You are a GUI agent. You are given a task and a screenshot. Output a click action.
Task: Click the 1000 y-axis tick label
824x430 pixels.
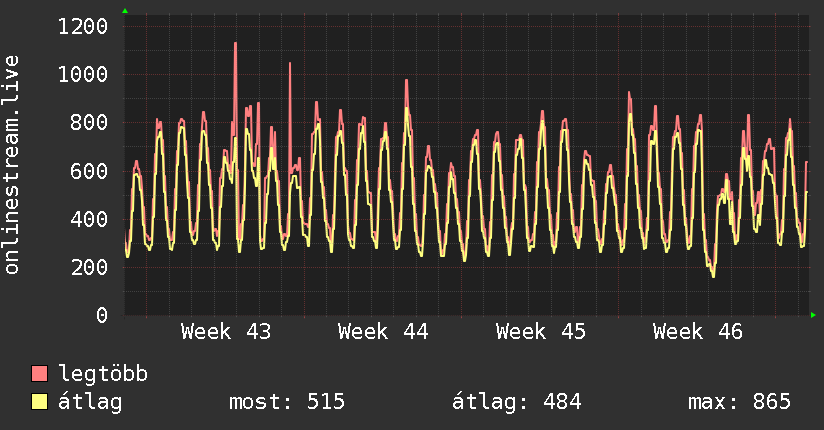pyautogui.click(x=83, y=75)
